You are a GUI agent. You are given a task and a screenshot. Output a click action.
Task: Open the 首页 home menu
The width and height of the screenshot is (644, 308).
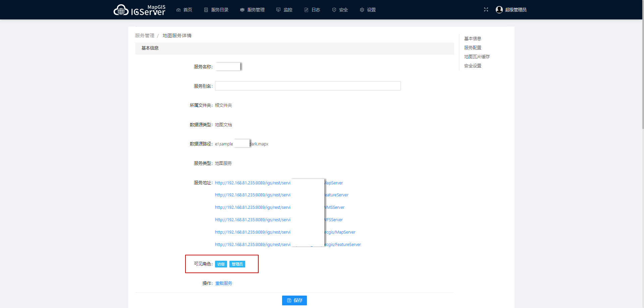184,10
